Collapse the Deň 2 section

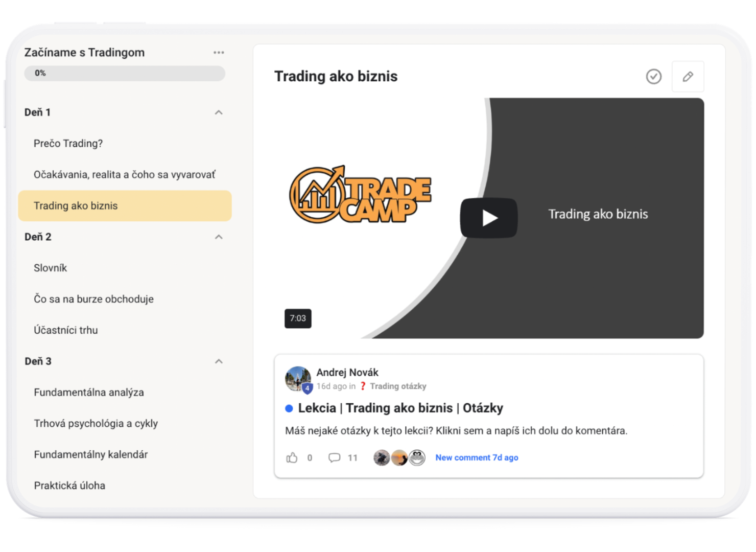[219, 237]
